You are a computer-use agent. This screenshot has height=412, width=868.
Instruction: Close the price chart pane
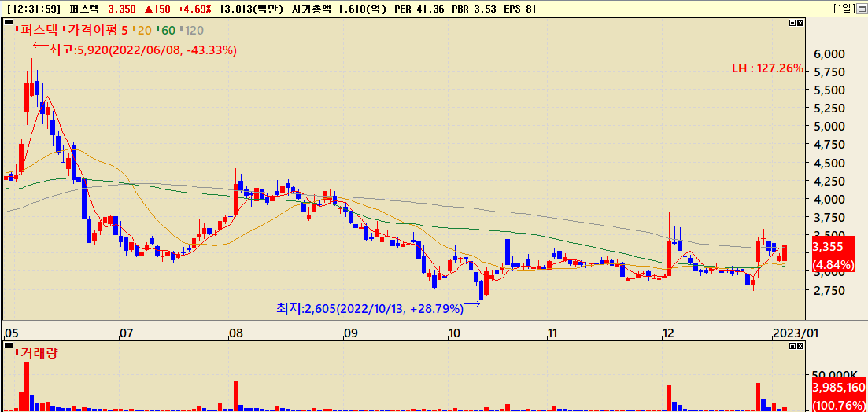tap(800, 23)
